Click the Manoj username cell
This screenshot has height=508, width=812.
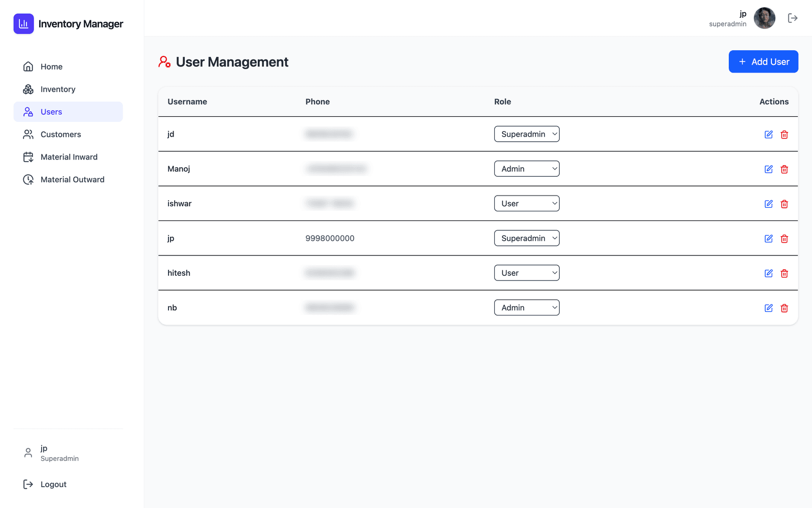click(179, 169)
